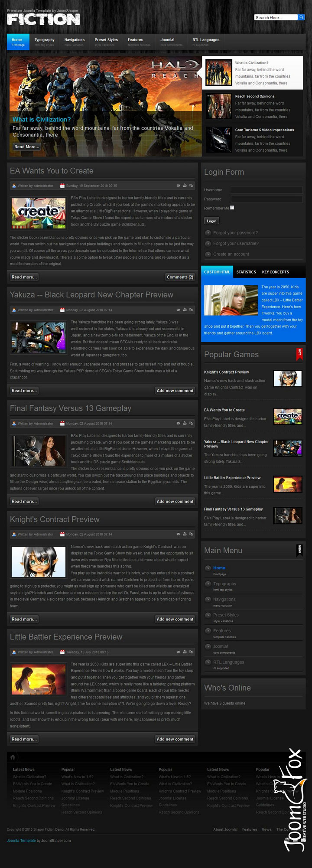Open Comments (2) button
The image size is (312, 868).
coord(180,277)
